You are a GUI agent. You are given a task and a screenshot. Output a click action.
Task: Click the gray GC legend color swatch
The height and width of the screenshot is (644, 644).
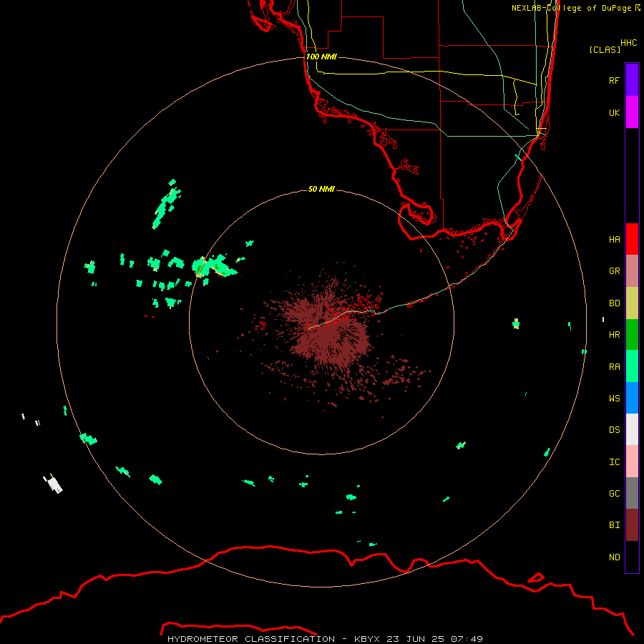tap(632, 493)
